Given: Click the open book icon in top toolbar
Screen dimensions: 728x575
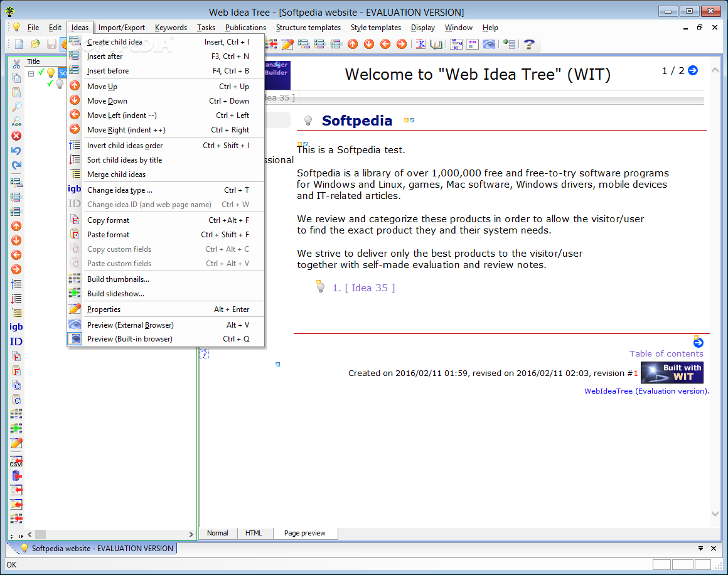Looking at the screenshot, I should pos(436,44).
